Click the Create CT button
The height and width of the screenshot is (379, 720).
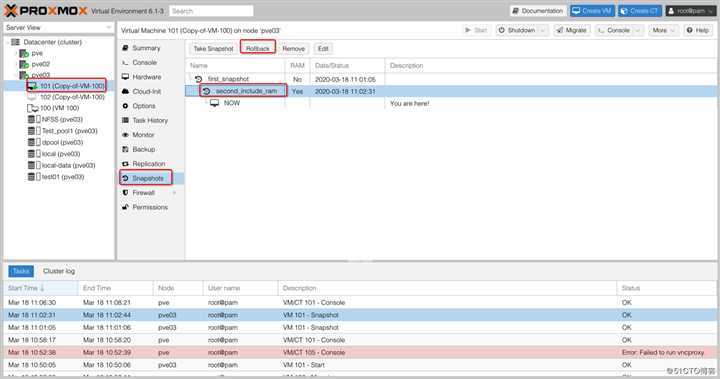640,11
